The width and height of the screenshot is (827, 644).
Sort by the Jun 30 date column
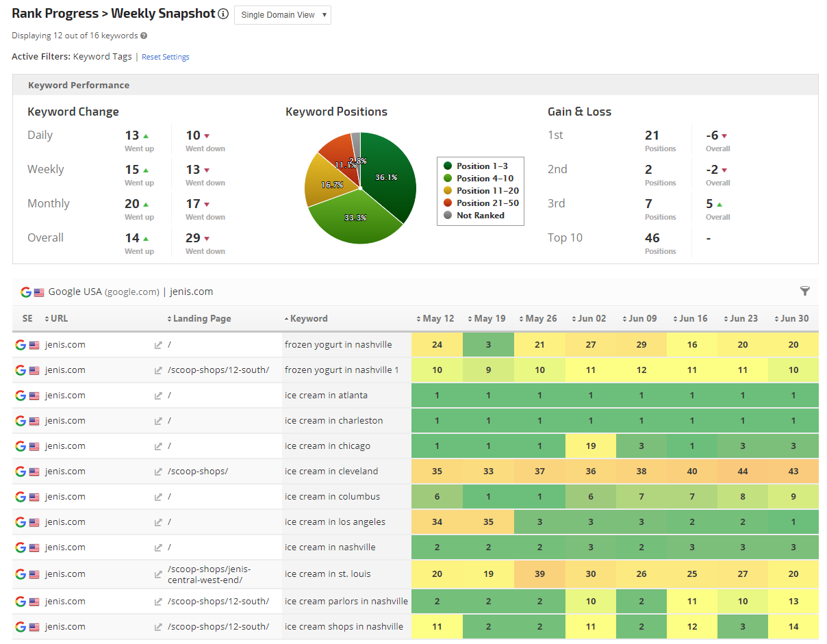point(791,319)
